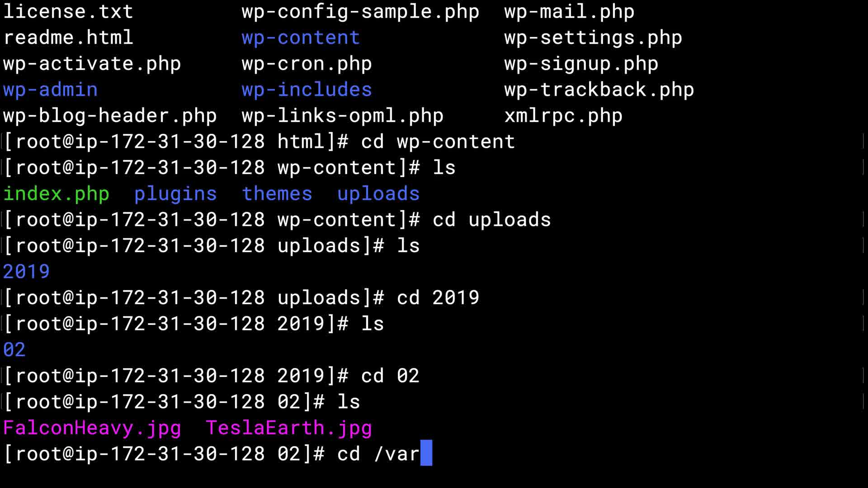Click the blue wp-content directory name
868x488 pixels.
point(301,38)
